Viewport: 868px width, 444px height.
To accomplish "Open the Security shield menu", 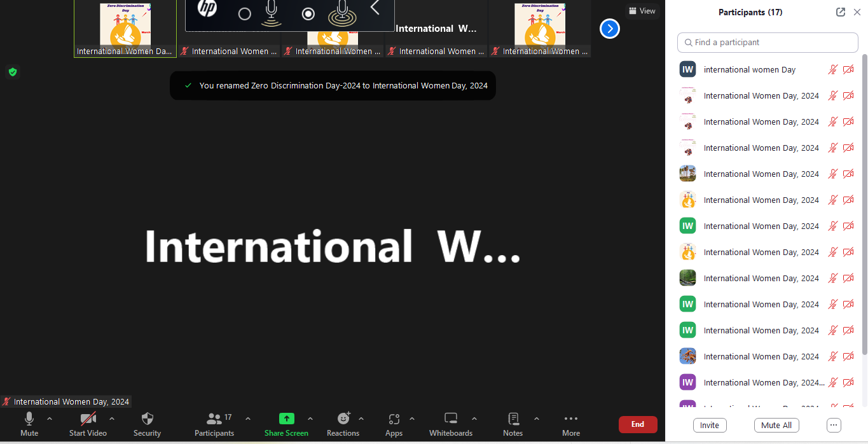I will click(147, 424).
